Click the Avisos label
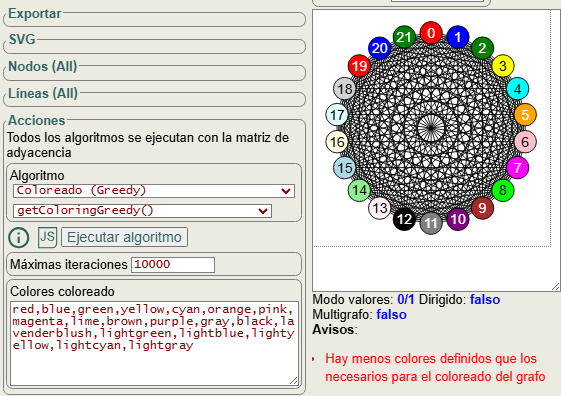 tap(335, 329)
